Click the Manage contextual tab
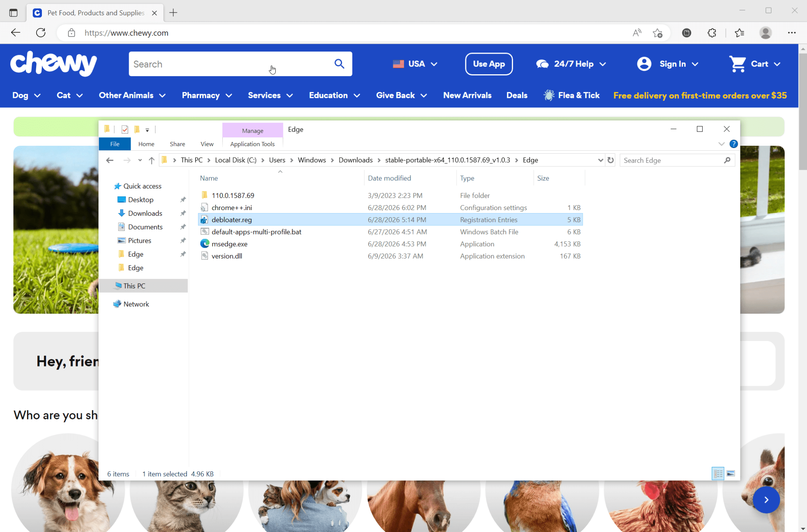Image resolution: width=807 pixels, height=532 pixels. (252, 131)
